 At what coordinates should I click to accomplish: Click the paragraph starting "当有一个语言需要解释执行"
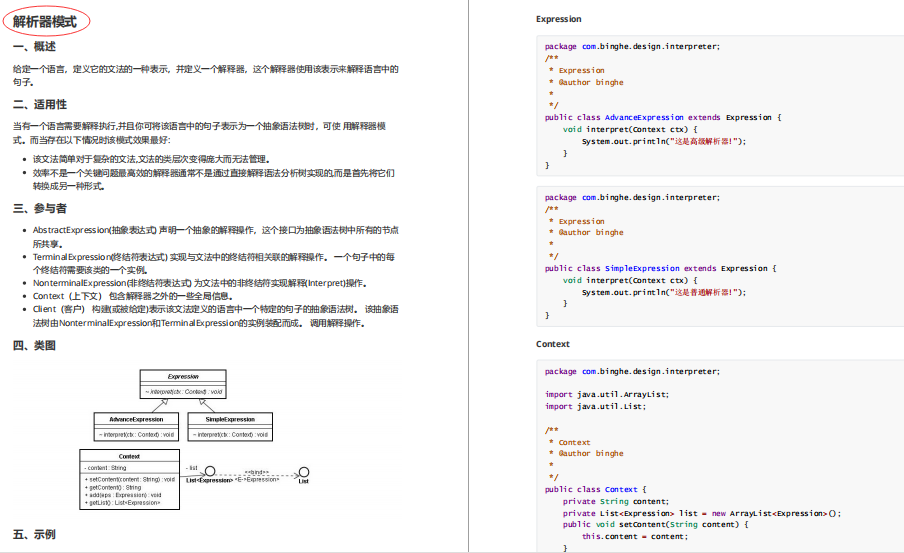pyautogui.click(x=199, y=133)
